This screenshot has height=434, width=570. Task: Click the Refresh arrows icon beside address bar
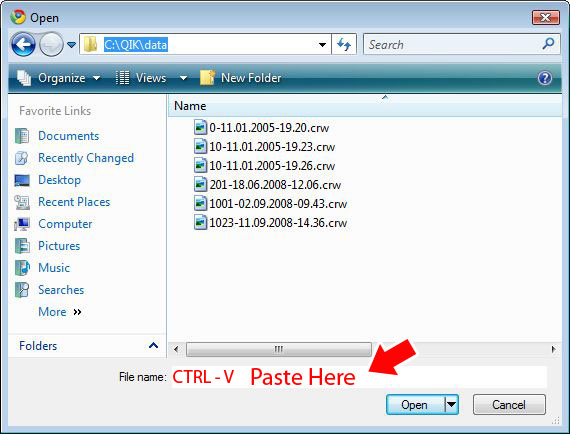[344, 44]
